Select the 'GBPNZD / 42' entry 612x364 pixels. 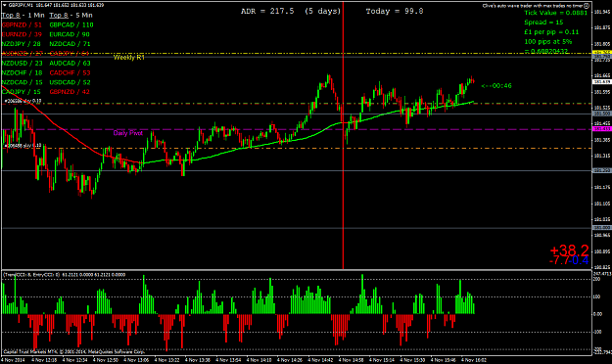pos(70,92)
